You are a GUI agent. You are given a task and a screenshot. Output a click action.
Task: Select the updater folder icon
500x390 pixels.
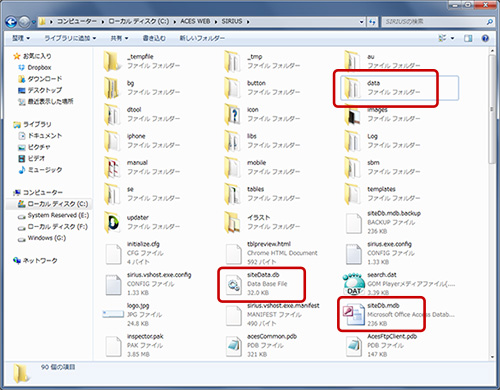click(112, 222)
